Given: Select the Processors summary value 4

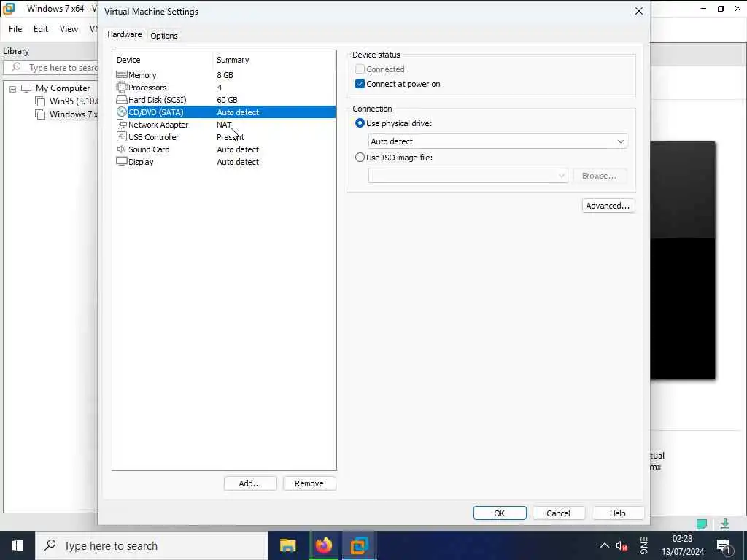Looking at the screenshot, I should click(219, 87).
